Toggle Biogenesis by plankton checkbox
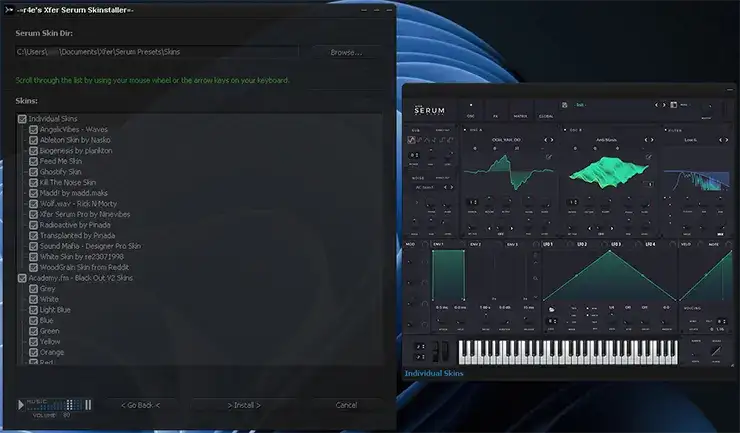Screen dimensions: 740x433 (x=33, y=151)
